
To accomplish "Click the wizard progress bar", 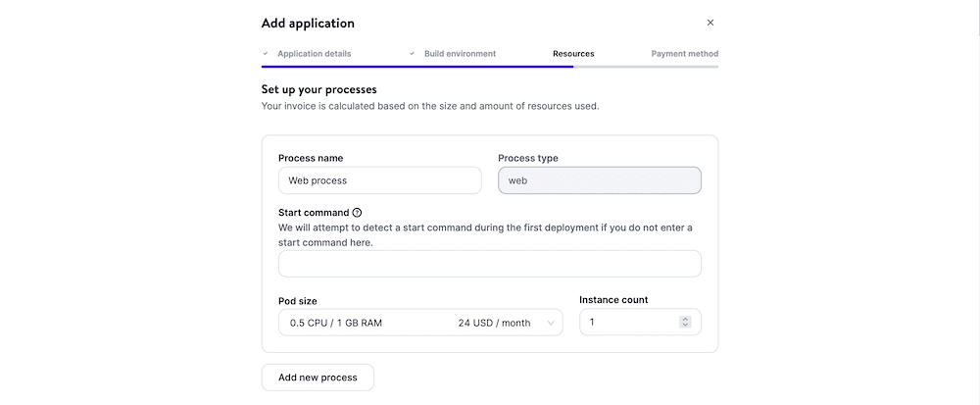I will click(489, 67).
